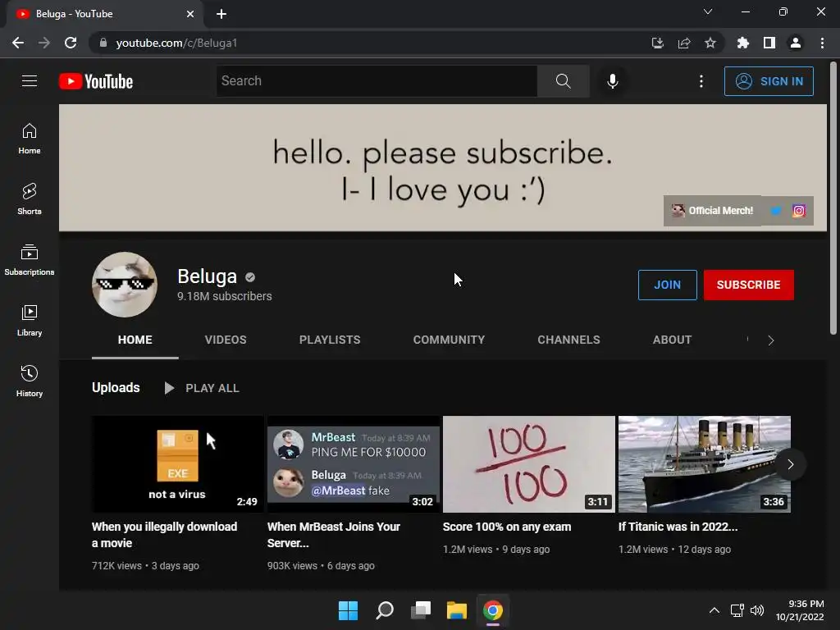Switch to CHANNELS tab
840x630 pixels.
pyautogui.click(x=569, y=340)
